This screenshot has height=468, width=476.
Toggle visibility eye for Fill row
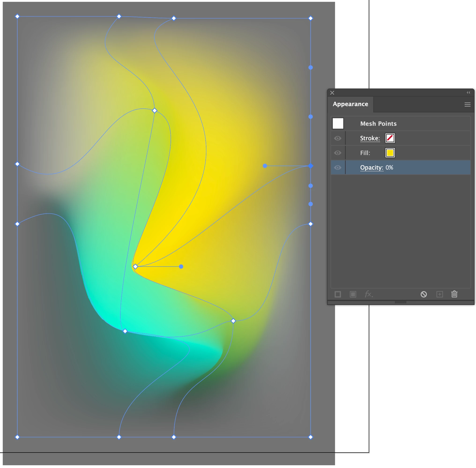coord(337,153)
